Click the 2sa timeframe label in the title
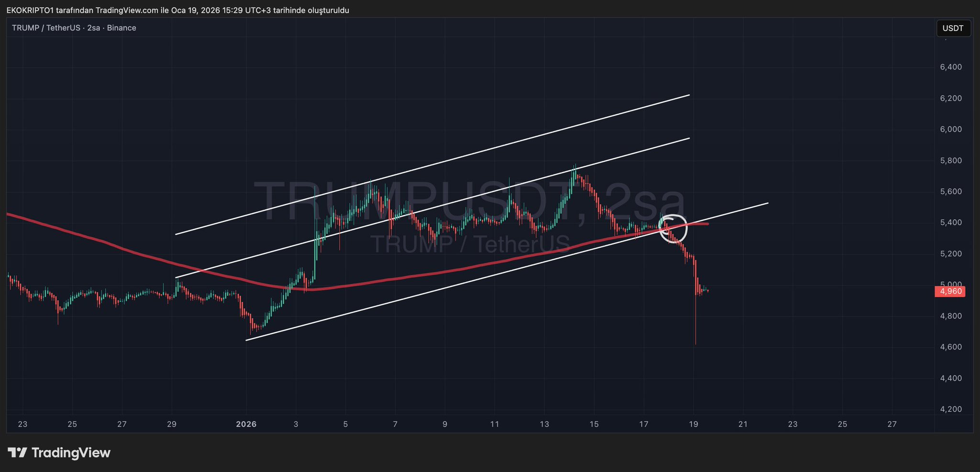 94,28
